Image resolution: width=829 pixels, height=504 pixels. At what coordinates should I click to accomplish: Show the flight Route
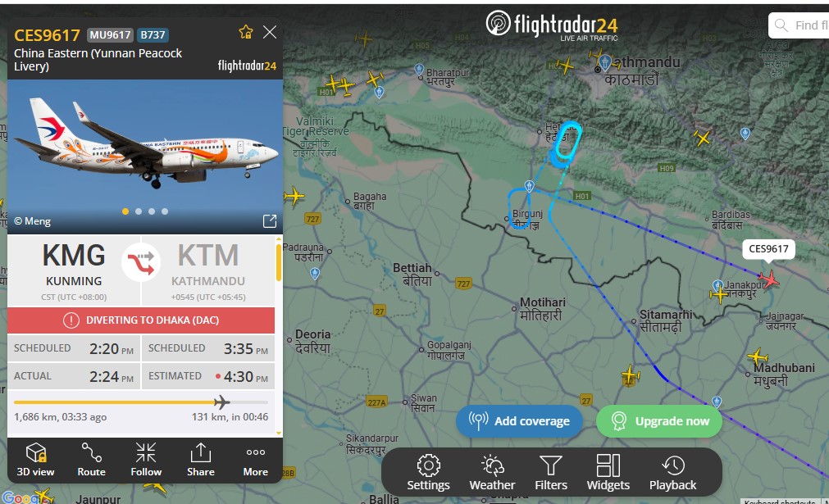point(92,460)
